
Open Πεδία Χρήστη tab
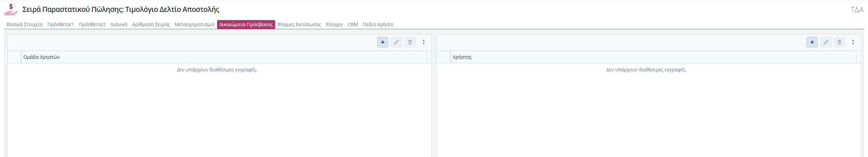pos(378,24)
